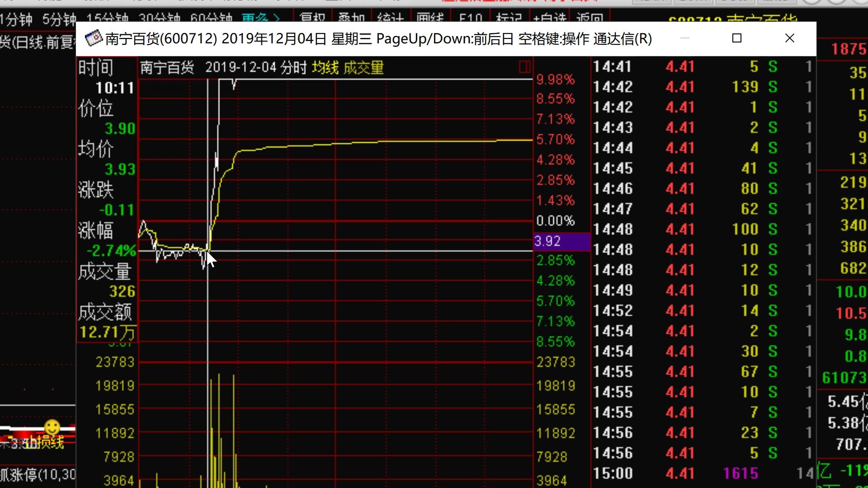Select the 14:42 tick with volume 139
This screenshot has height=488, width=868.
(703, 87)
